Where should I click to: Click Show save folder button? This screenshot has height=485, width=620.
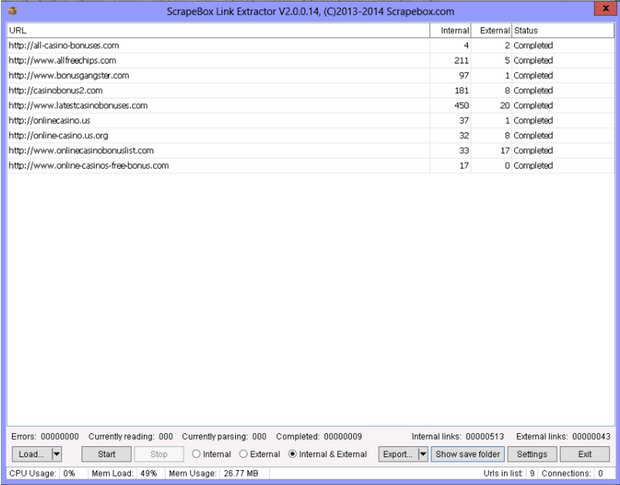(468, 454)
